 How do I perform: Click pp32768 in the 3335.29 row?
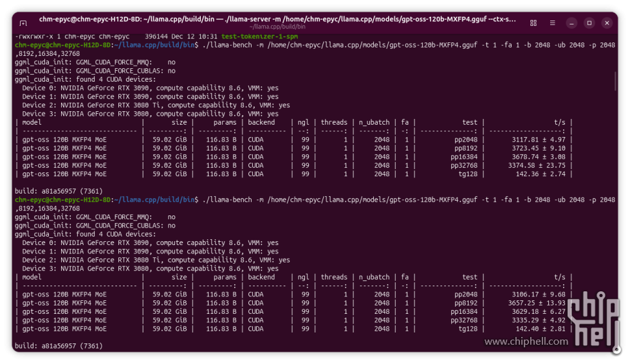(464, 320)
